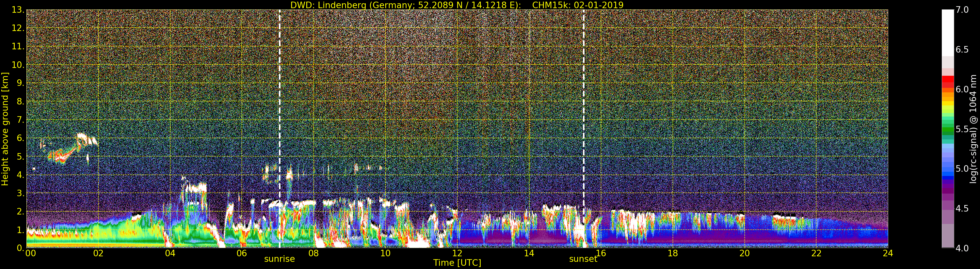This screenshot has width=980, height=269.
Task: Select the "Height above ground [km]" axis label
Action: click(x=5, y=129)
